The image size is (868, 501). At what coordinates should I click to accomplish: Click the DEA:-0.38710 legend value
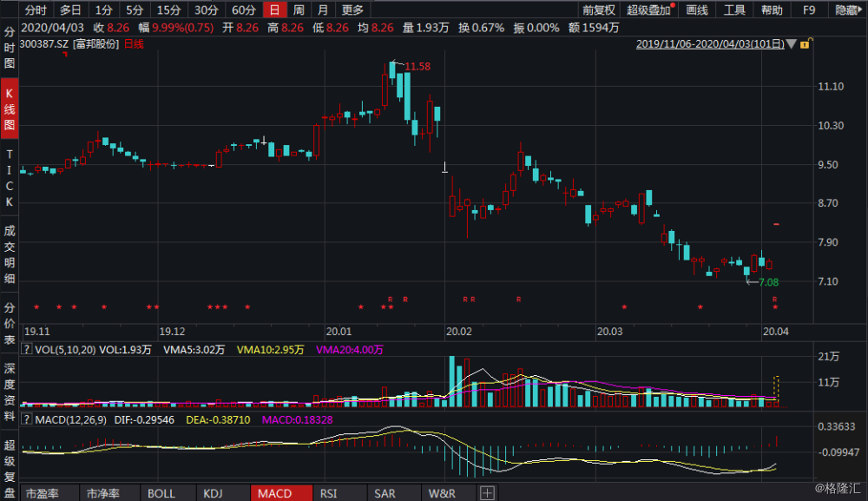pos(218,420)
